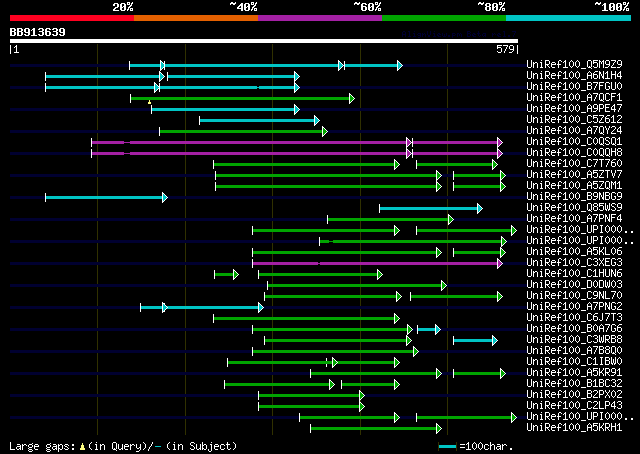Select label UniRef100_C6J7T3
The image size is (640, 454).
574,318
